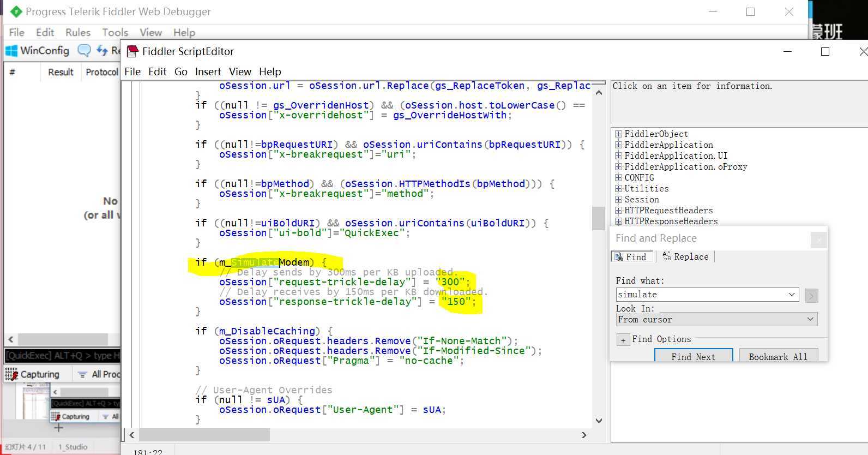This screenshot has height=455, width=868.
Task: Click the "no-cache" Pragma code line
Action: (x=342, y=361)
